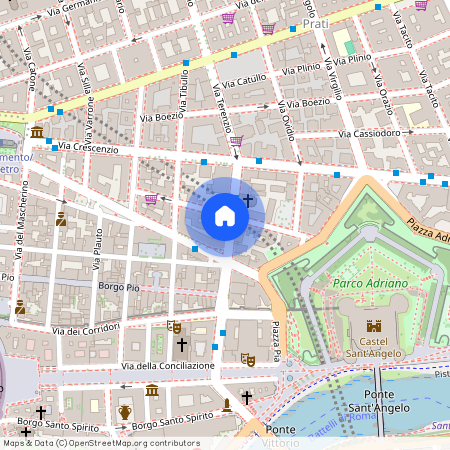This screenshot has width=450, height=450.
Task: Click Via Boezio label right of Via Ovidio
Action: 308,103
